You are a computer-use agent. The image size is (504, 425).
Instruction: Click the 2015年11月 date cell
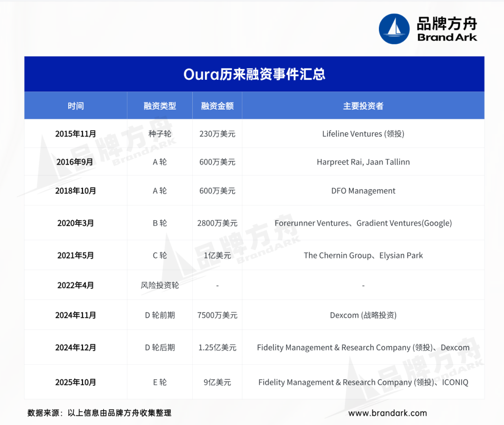76,134
